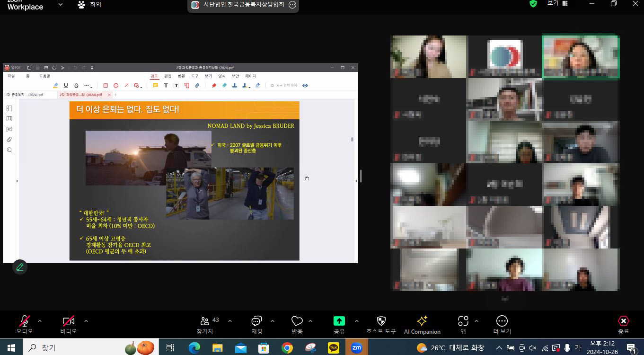Click the green security shield icon
644x355 pixels.
(533, 4)
